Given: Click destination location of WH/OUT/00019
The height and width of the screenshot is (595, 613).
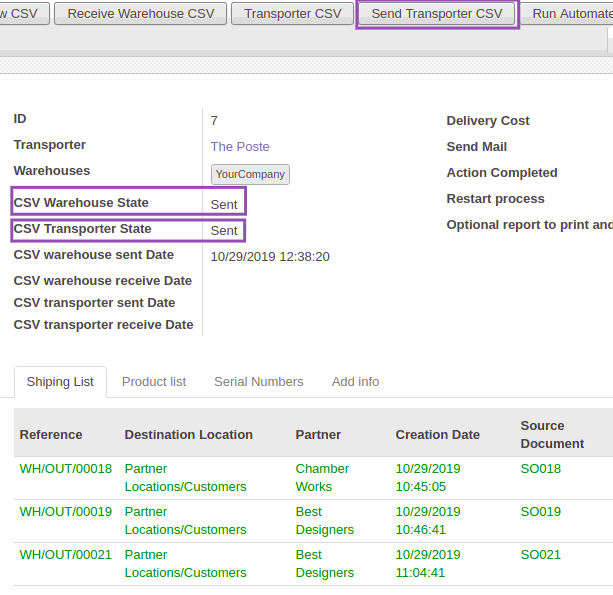Looking at the screenshot, I should 185,521.
